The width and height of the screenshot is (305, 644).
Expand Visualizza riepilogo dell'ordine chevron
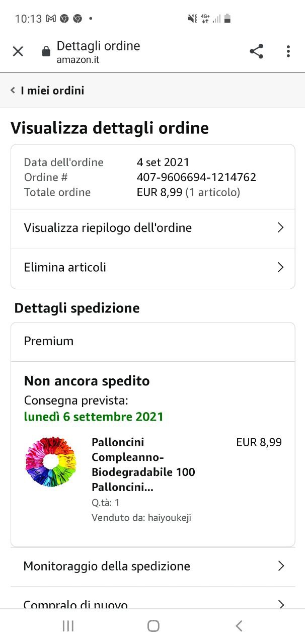pyautogui.click(x=281, y=228)
